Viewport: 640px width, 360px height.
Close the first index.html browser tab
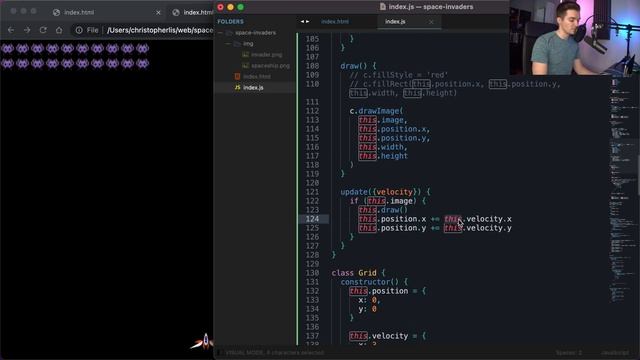click(x=158, y=13)
